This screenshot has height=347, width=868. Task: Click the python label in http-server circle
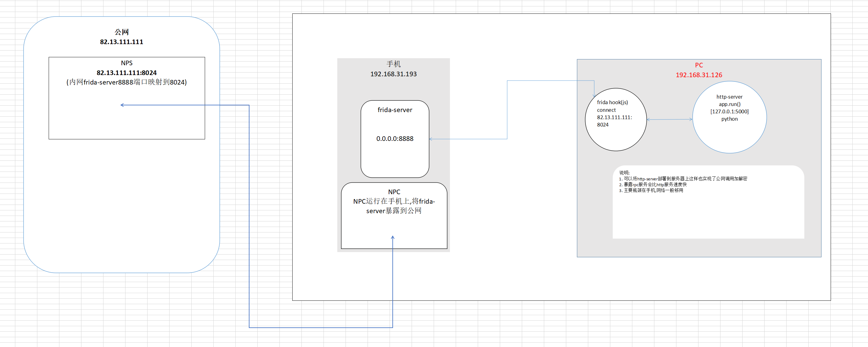tap(730, 119)
